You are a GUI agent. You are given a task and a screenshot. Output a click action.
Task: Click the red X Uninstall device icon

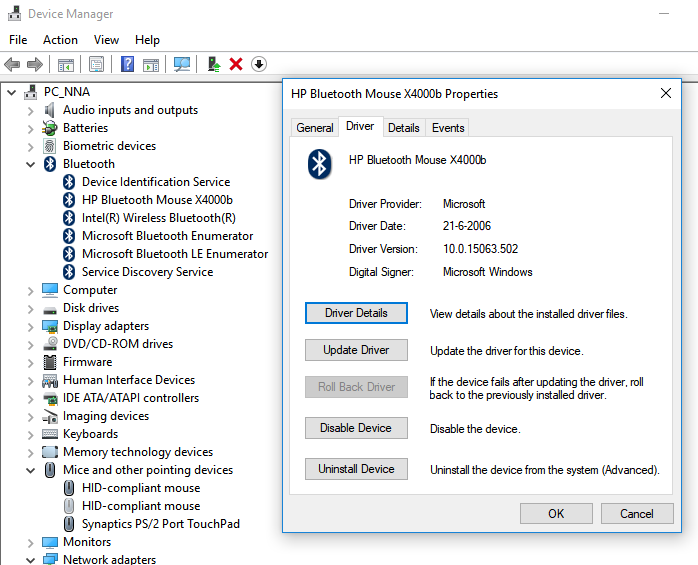[x=236, y=65]
